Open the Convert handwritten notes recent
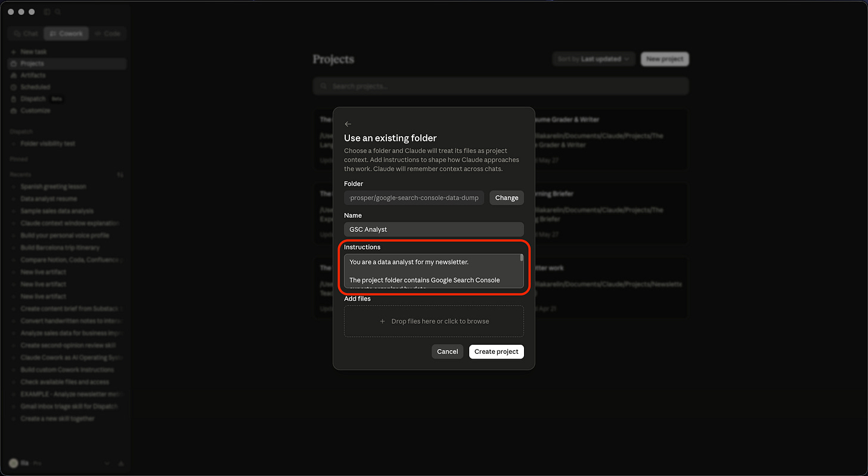Viewport: 868px width, 476px height. (67, 321)
